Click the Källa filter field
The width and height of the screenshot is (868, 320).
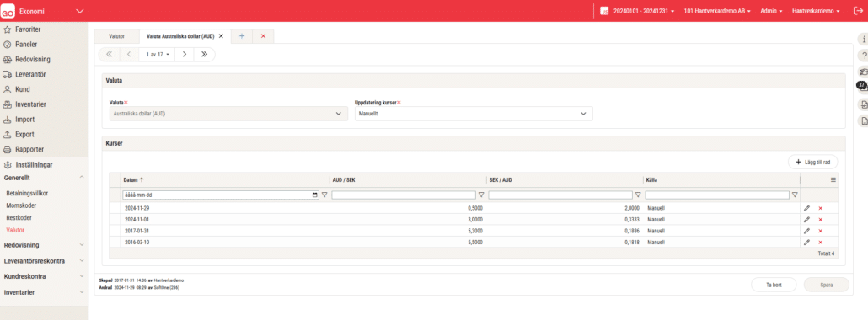coord(717,195)
